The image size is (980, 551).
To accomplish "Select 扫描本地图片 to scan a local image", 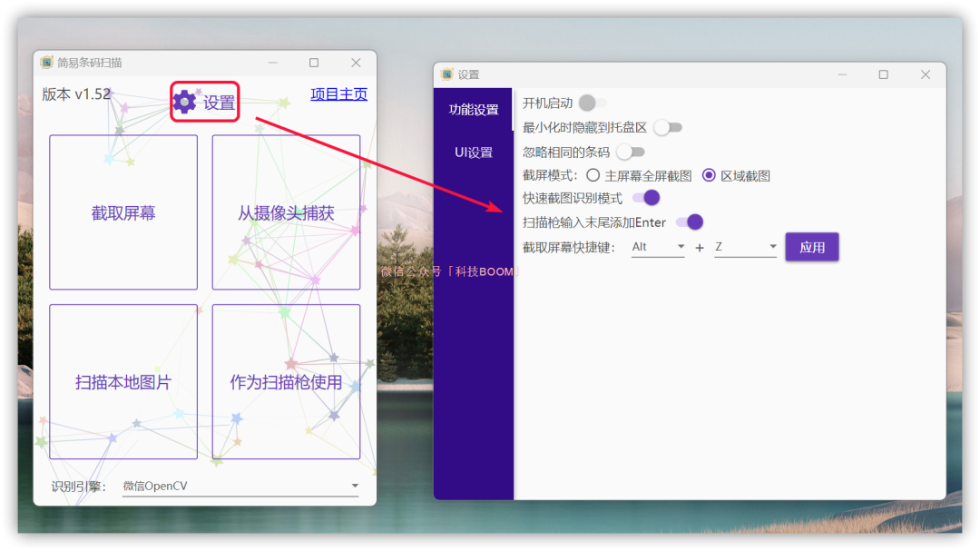I will (x=123, y=381).
